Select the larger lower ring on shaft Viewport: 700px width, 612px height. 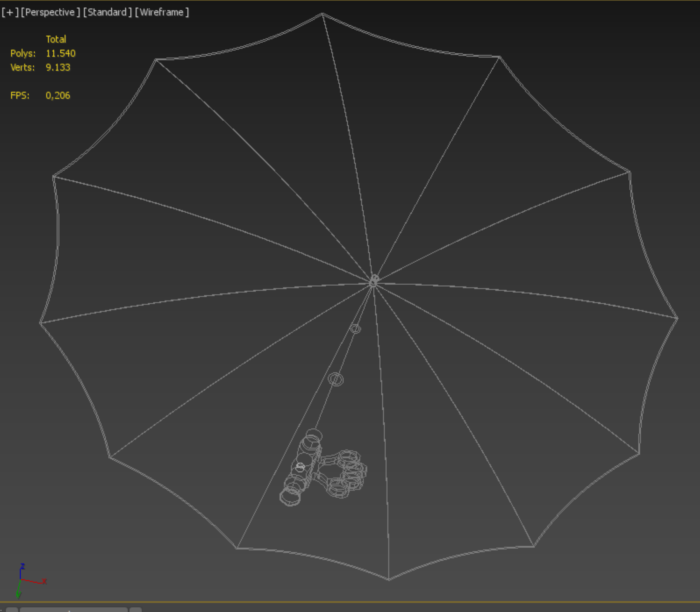click(335, 379)
